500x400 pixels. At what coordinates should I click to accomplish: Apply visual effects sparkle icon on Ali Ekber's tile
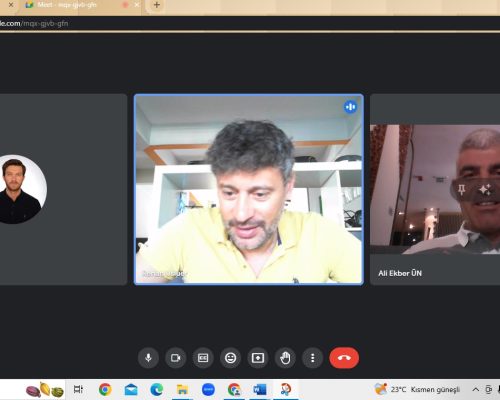(x=485, y=190)
